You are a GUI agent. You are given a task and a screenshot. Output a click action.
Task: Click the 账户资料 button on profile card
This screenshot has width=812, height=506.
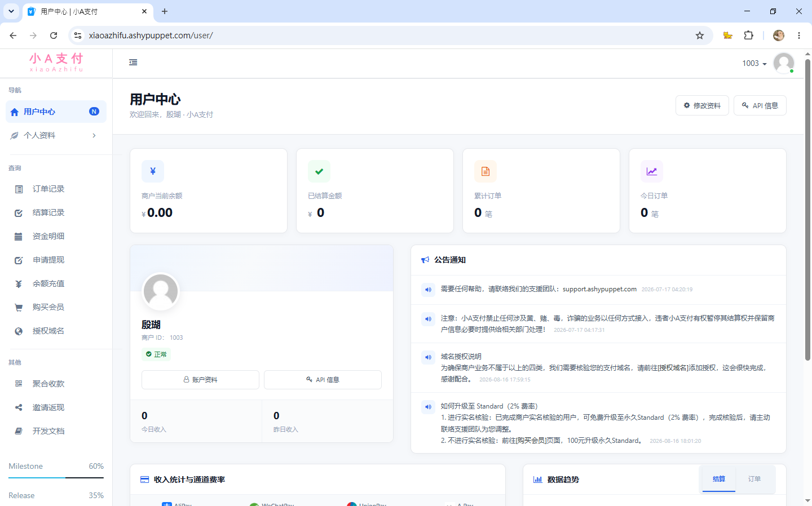pyautogui.click(x=200, y=380)
